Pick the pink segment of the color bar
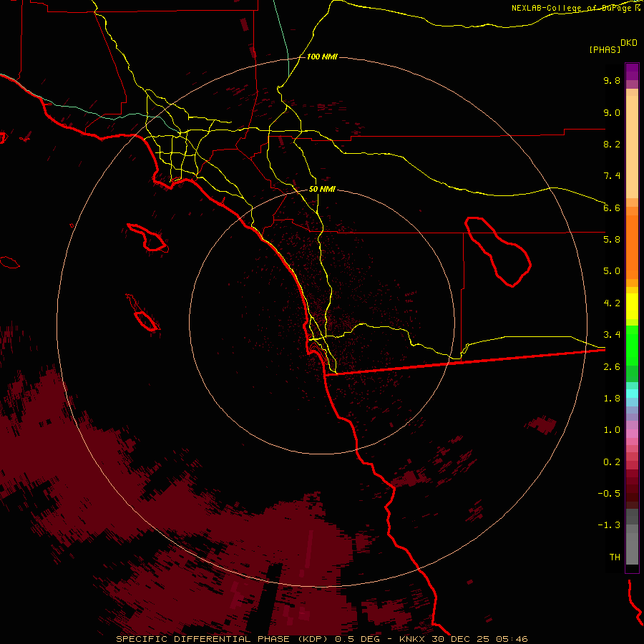This screenshot has height=644, width=644. tap(632, 434)
